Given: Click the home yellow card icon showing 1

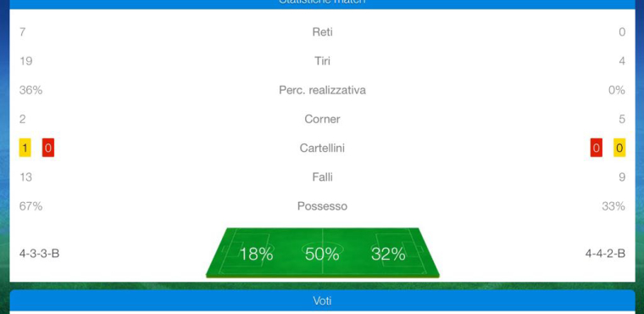Looking at the screenshot, I should click(25, 149).
